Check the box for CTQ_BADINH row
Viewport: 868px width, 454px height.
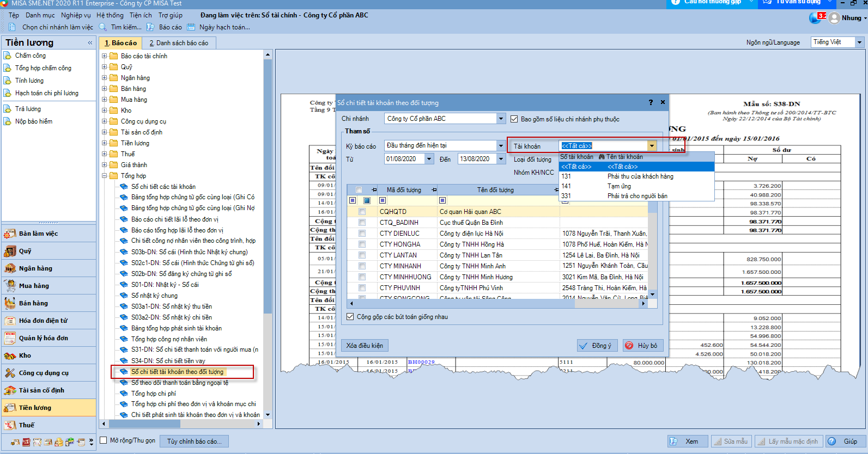pyautogui.click(x=362, y=223)
